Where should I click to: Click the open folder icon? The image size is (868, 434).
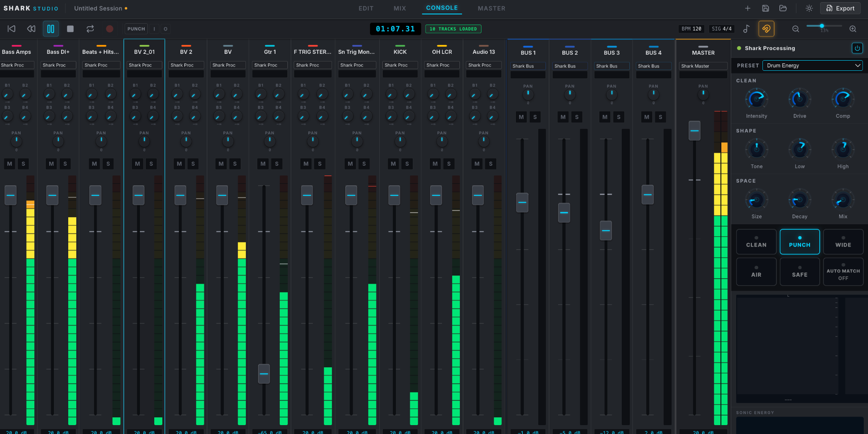783,8
